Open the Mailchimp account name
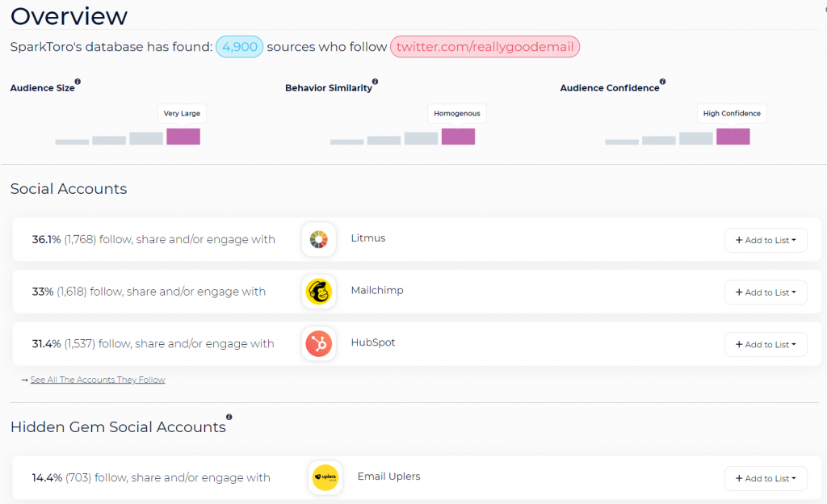This screenshot has width=827, height=504. point(377,290)
